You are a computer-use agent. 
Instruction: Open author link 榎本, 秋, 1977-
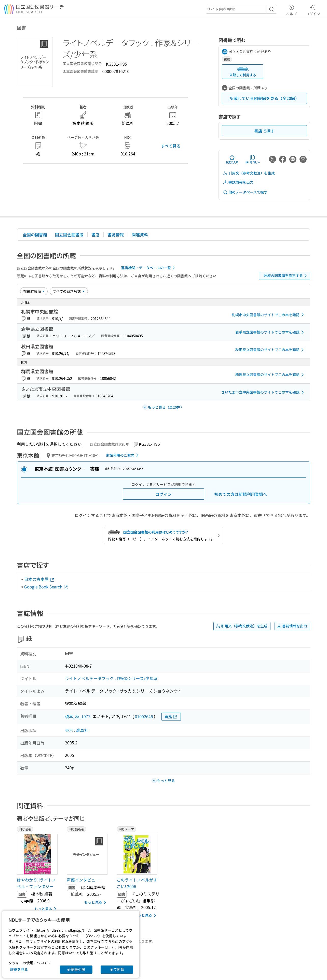pos(78,717)
